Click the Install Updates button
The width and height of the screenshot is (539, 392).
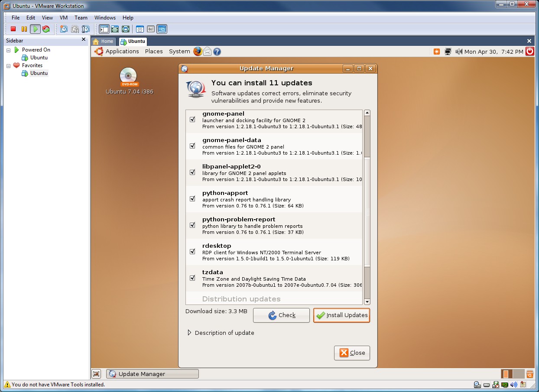pyautogui.click(x=341, y=315)
